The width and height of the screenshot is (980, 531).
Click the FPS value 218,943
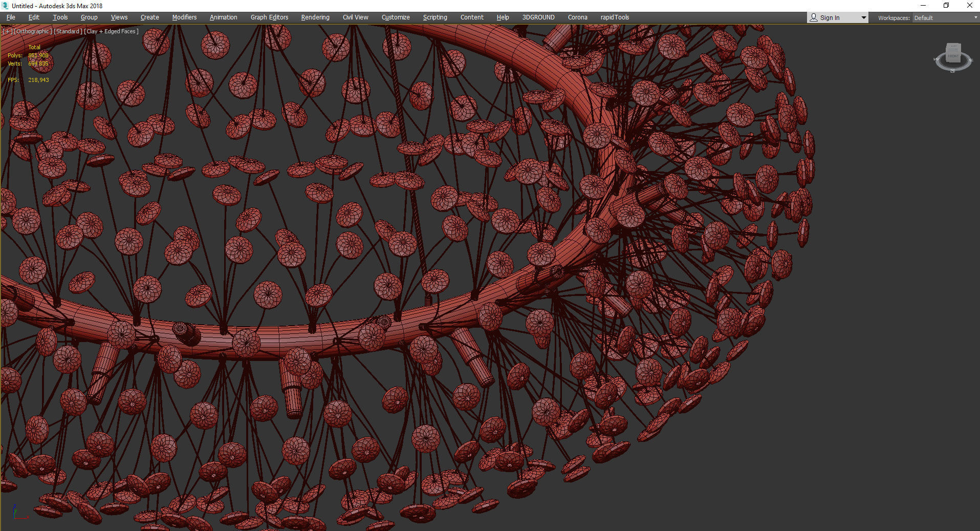point(38,80)
